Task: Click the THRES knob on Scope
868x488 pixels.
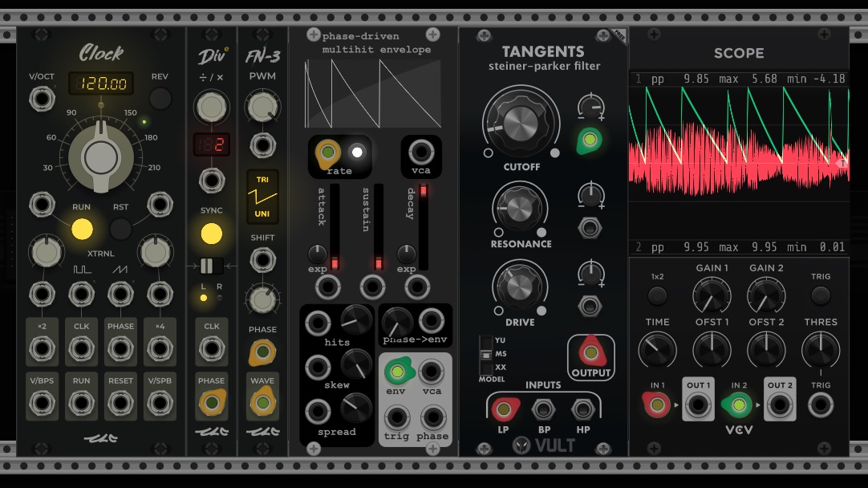Action: click(821, 349)
